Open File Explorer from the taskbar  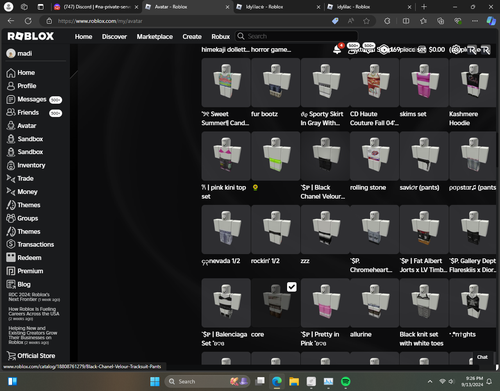pos(294,381)
